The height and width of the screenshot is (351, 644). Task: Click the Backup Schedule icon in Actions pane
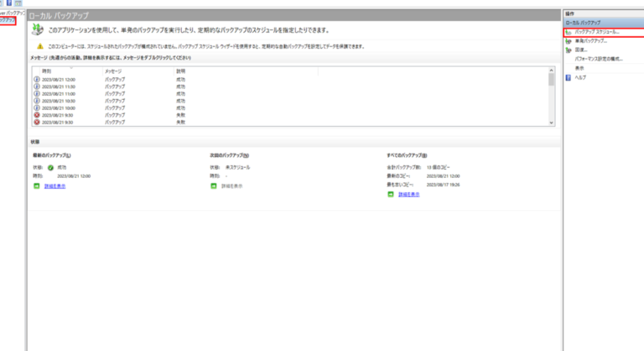pyautogui.click(x=569, y=32)
